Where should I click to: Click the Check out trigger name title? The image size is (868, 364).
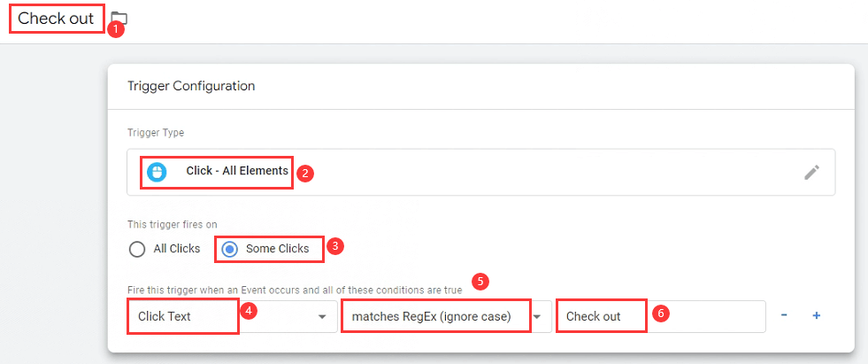tap(56, 19)
